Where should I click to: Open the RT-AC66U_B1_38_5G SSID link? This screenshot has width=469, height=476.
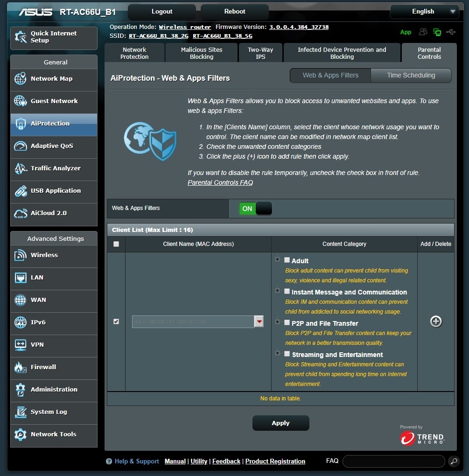[x=223, y=36]
